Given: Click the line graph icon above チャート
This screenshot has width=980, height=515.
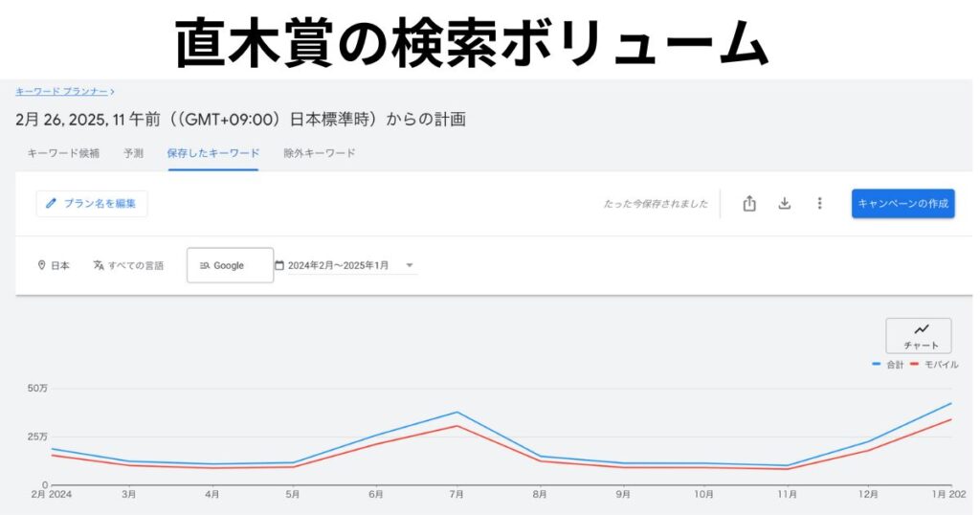Looking at the screenshot, I should (921, 329).
